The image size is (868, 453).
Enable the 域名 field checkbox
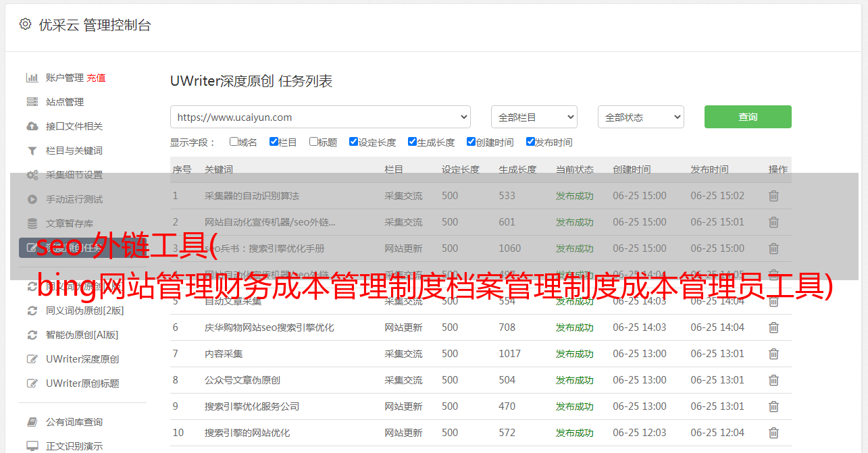coord(234,142)
